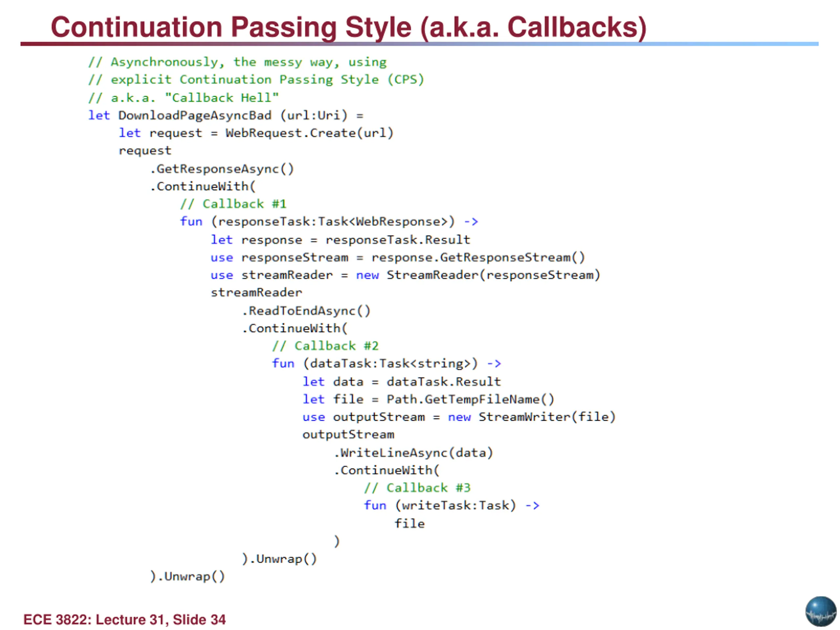
Task: Click footer text 'ECE 3822: Lecture 31, Slide 34'
Action: point(125,619)
